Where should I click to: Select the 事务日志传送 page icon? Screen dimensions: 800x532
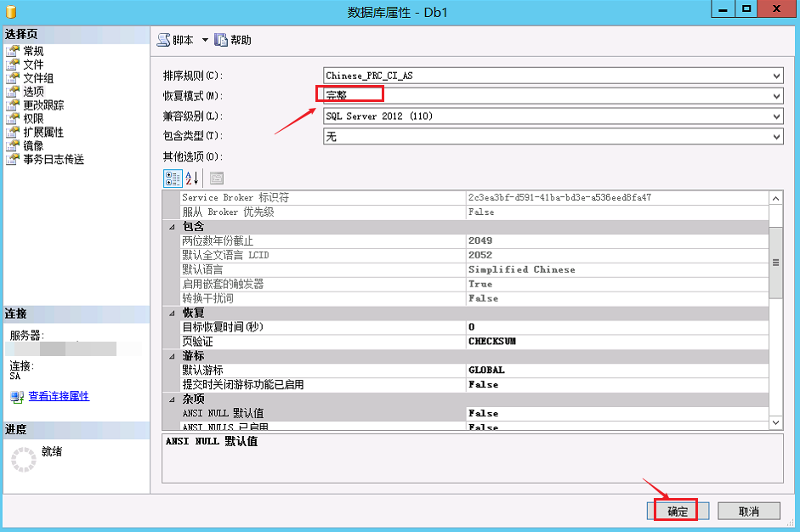coord(13,159)
